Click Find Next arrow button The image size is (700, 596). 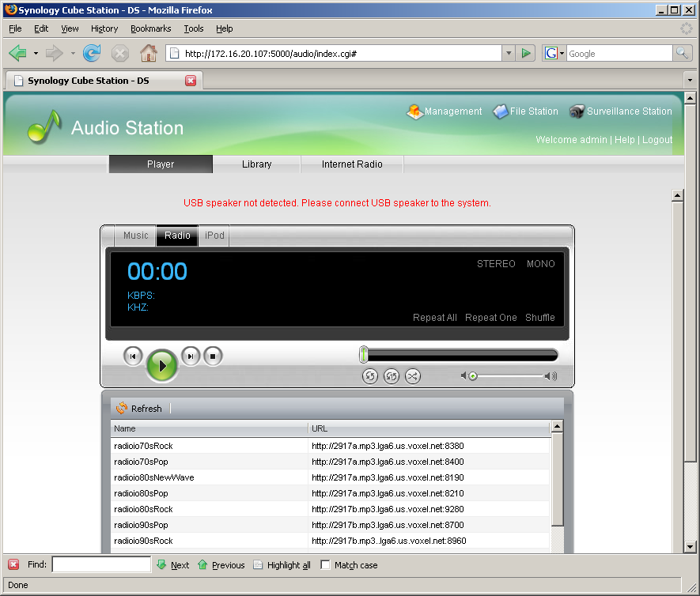(x=173, y=564)
